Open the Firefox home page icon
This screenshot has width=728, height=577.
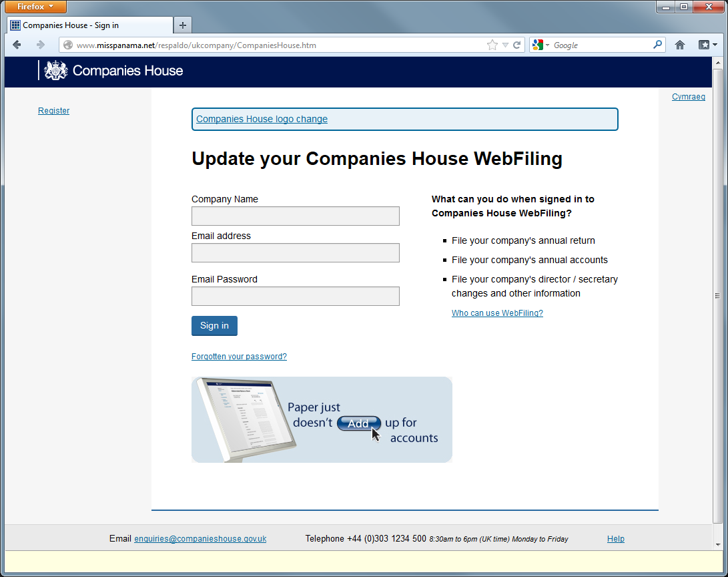[680, 45]
